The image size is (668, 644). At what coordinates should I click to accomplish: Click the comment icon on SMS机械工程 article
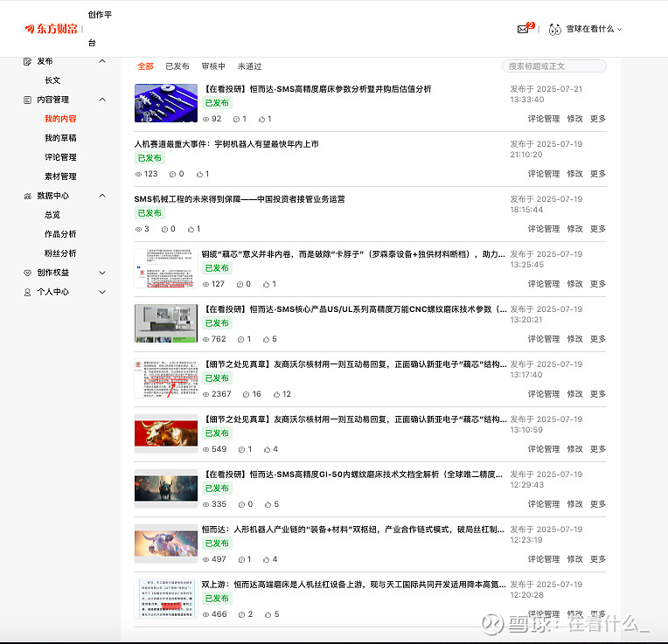164,230
